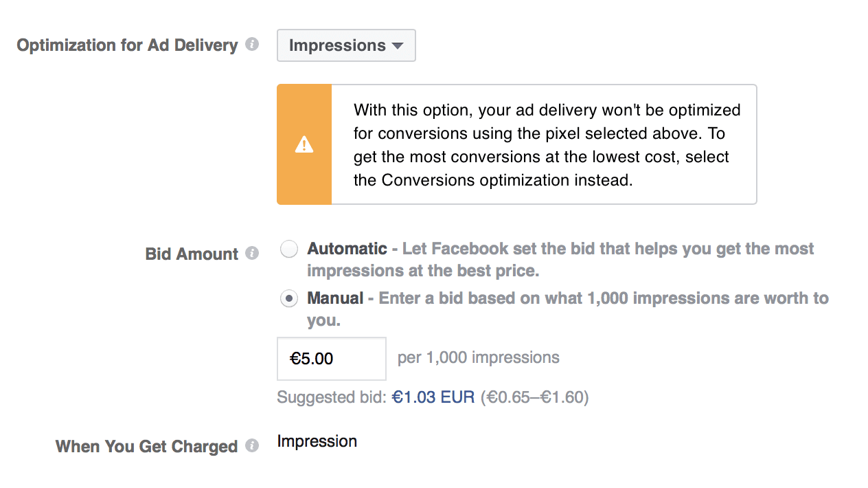Click the "Suggested bid:" label text
The height and width of the screenshot is (488, 868).
pyautogui.click(x=332, y=397)
